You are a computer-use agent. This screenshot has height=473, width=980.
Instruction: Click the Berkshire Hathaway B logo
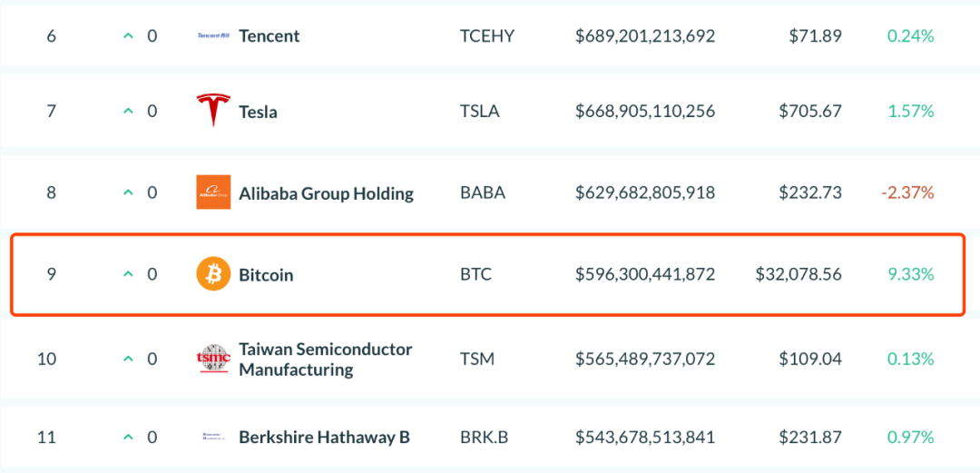pos(213,437)
